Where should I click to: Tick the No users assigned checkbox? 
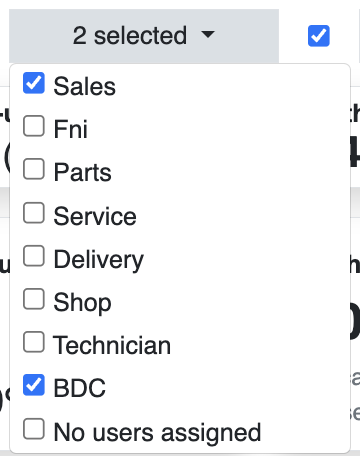pos(34,429)
